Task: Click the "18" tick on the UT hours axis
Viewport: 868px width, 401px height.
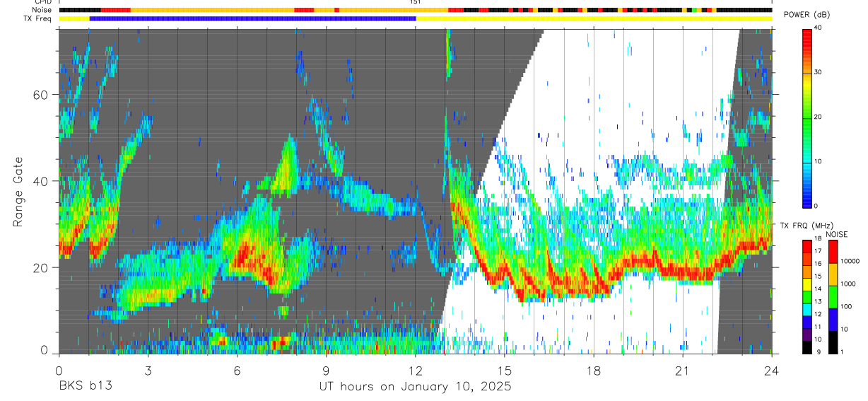Action: click(x=593, y=371)
